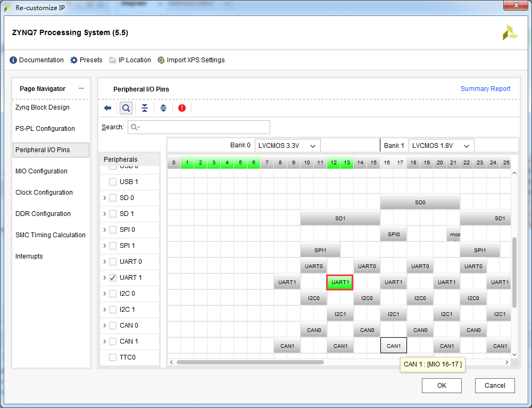
Task: Expand the I2C 1 peripheral row
Action: tap(104, 309)
